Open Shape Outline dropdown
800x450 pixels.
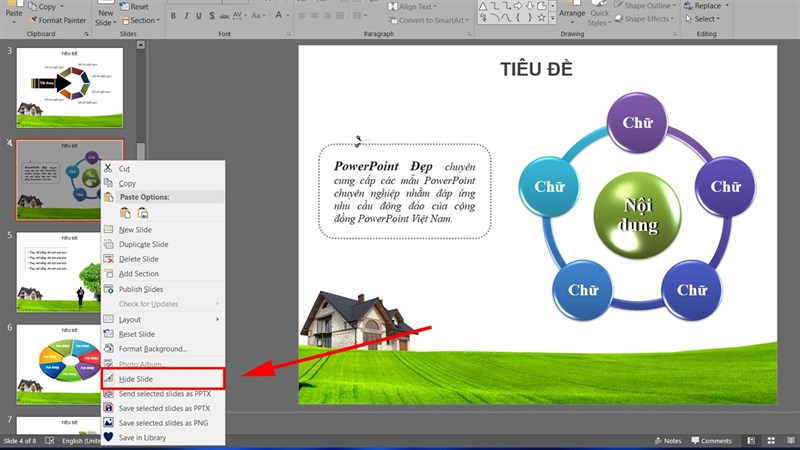coord(645,6)
